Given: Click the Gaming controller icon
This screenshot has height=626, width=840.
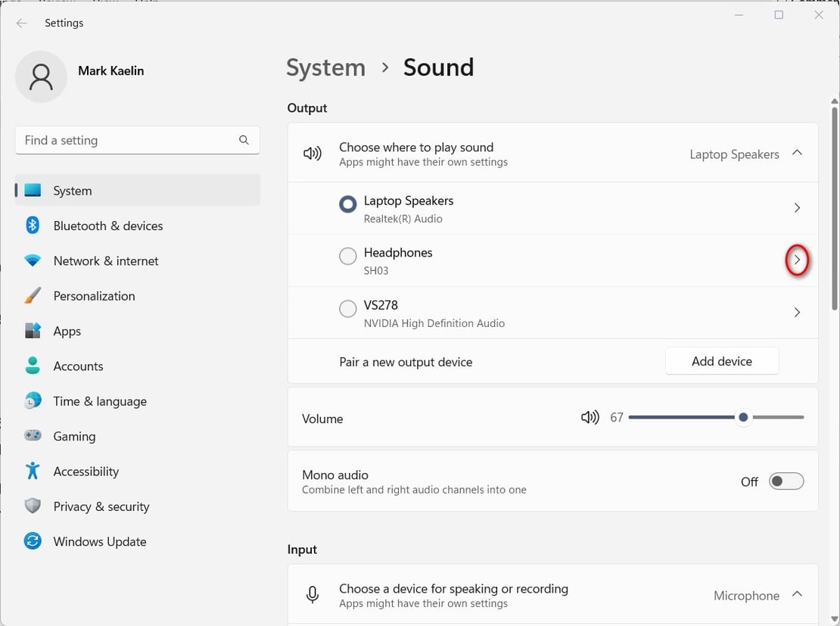Looking at the screenshot, I should 33,435.
